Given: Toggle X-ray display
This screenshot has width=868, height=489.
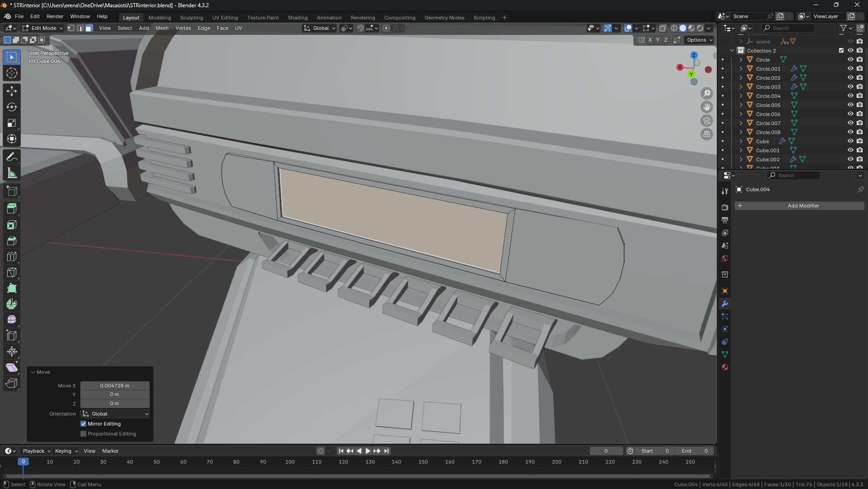Looking at the screenshot, I should tap(662, 28).
